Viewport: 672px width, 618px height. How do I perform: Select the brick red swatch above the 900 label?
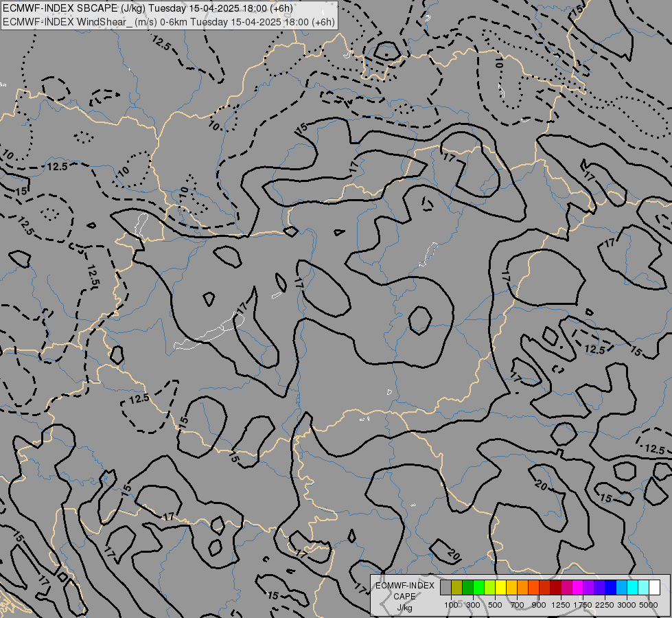pos(545,588)
